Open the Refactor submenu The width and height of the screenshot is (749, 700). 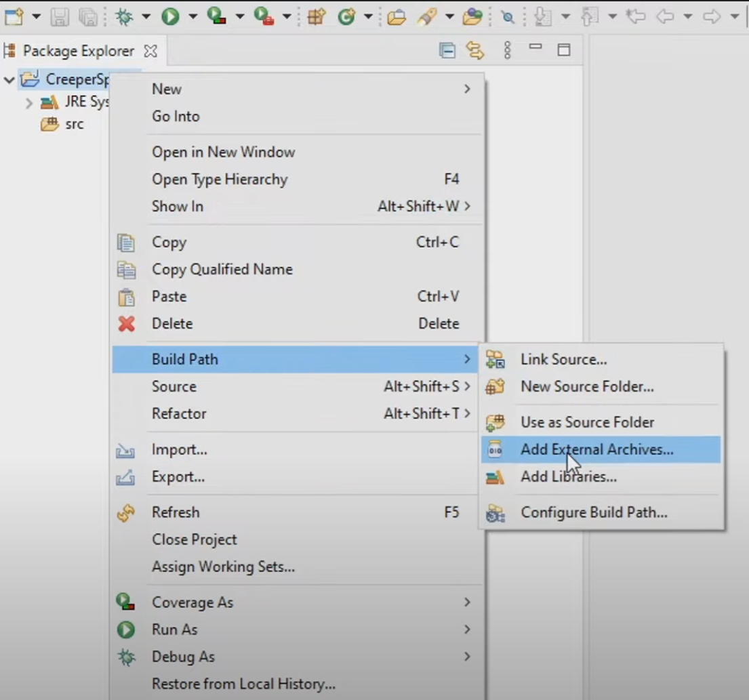(x=296, y=413)
